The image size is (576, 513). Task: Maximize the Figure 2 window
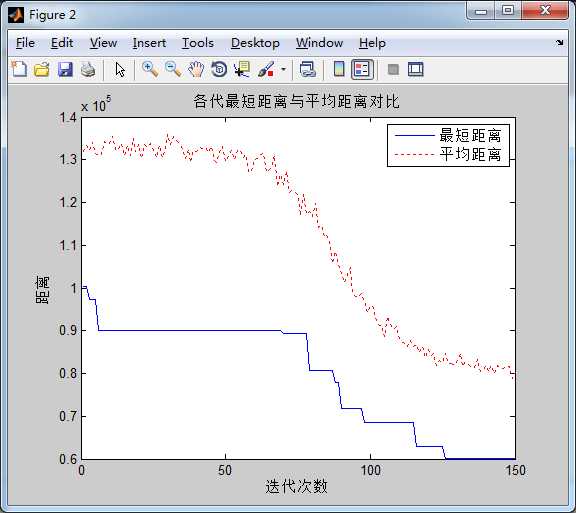coord(508,11)
